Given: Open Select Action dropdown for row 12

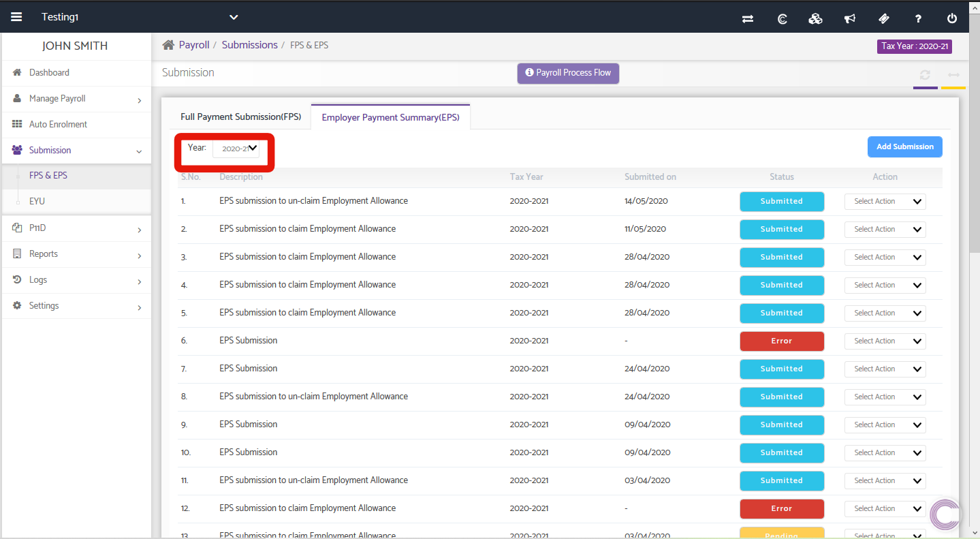Looking at the screenshot, I should 885,509.
